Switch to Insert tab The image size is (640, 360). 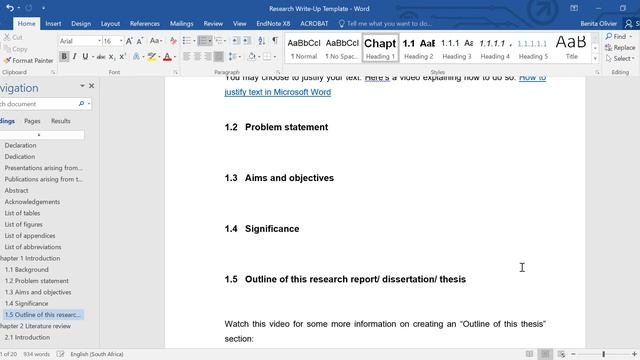pos(53,24)
